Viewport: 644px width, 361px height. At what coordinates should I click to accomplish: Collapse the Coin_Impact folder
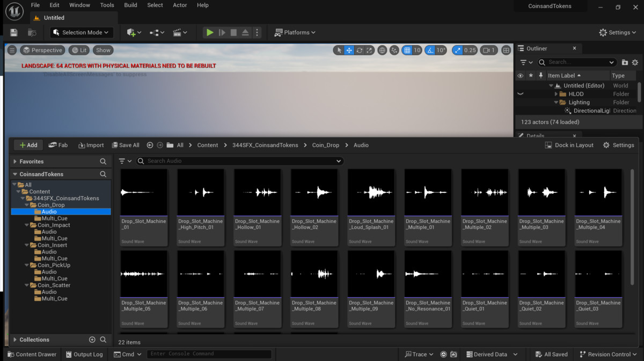click(x=26, y=225)
